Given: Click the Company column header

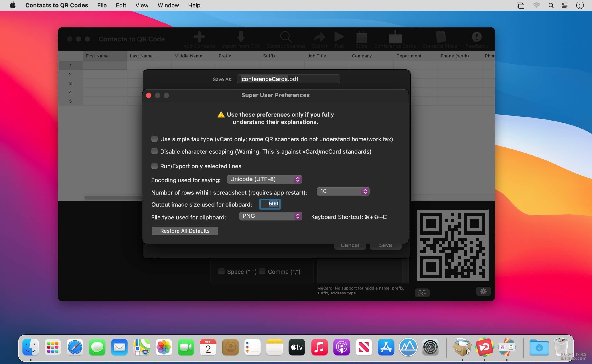Looking at the screenshot, I should [x=371, y=56].
